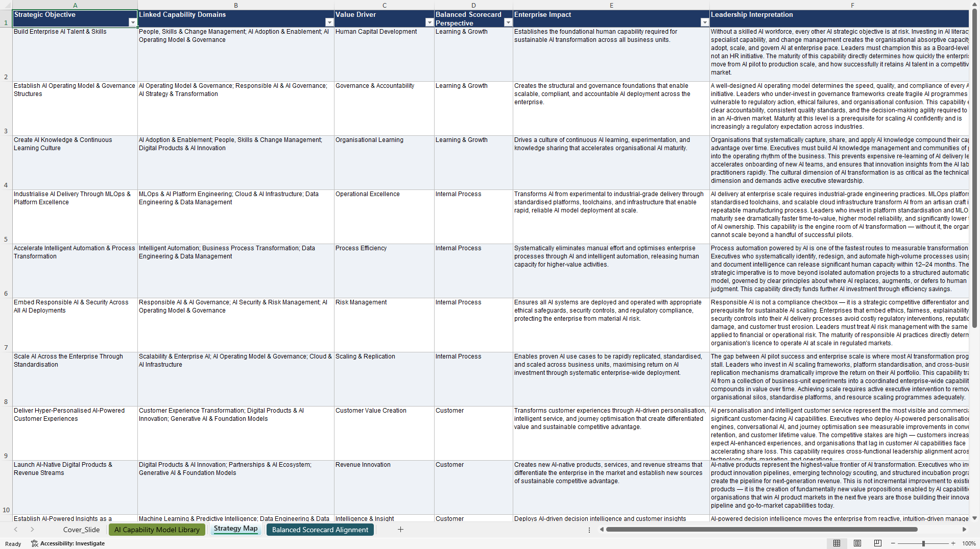This screenshot has width=980, height=549.
Task: Zoom out with minus icon
Action: (894, 543)
